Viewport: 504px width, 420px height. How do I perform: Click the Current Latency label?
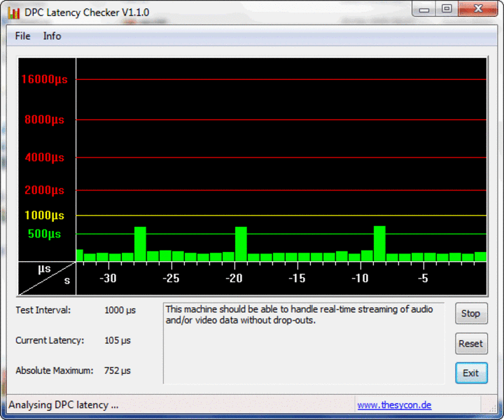50,340
